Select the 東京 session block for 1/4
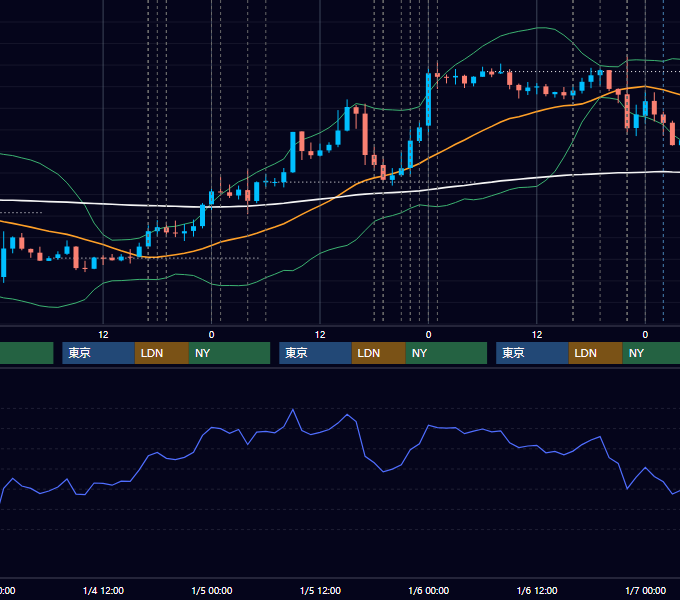 click(98, 353)
